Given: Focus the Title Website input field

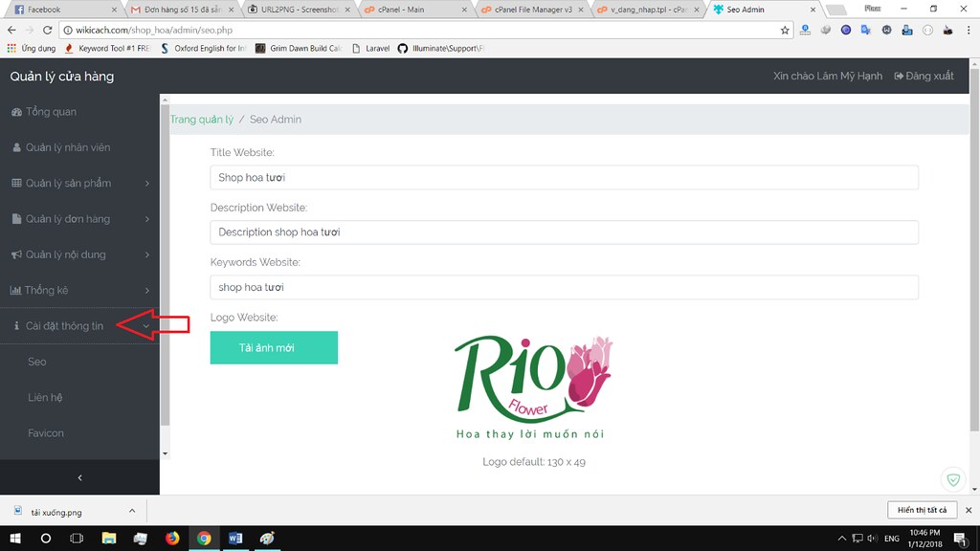Looking at the screenshot, I should coord(564,177).
